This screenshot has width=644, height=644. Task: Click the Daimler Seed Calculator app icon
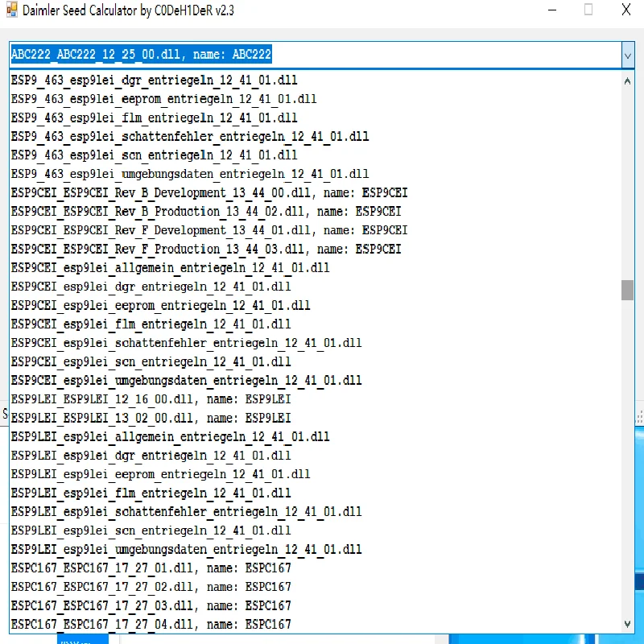pyautogui.click(x=12, y=10)
